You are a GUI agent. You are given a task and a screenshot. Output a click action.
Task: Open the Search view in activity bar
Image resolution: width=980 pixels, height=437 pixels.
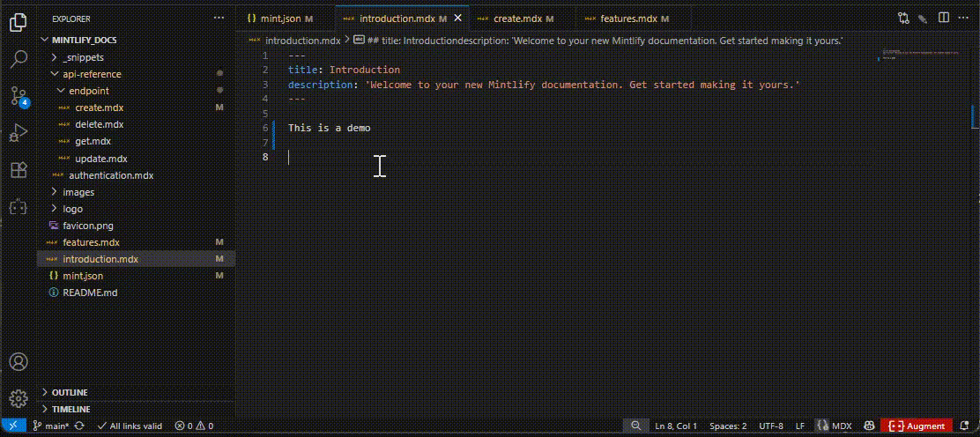19,59
